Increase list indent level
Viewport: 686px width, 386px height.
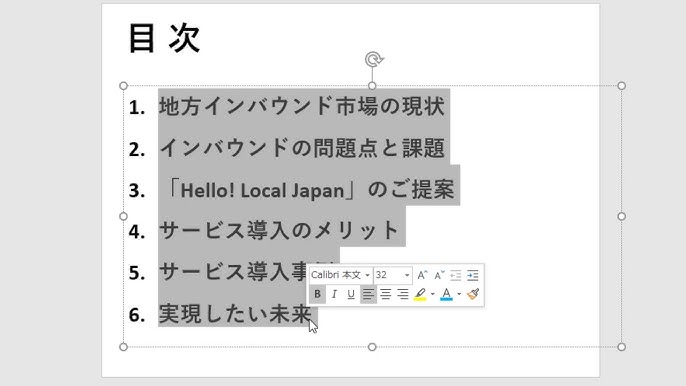[472, 275]
